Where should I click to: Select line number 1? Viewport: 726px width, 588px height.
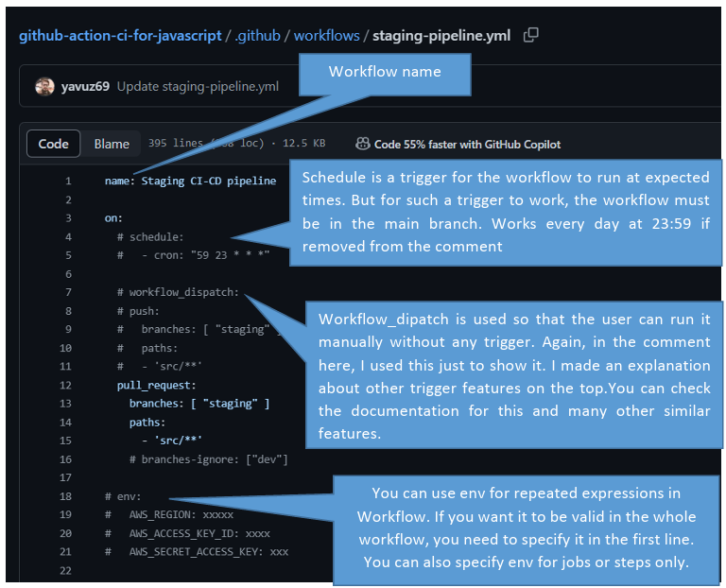coord(68,181)
